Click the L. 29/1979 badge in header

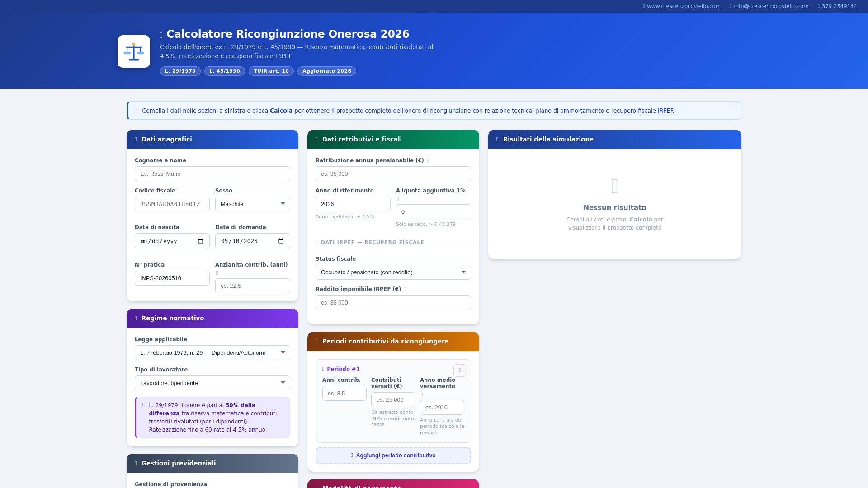point(180,71)
